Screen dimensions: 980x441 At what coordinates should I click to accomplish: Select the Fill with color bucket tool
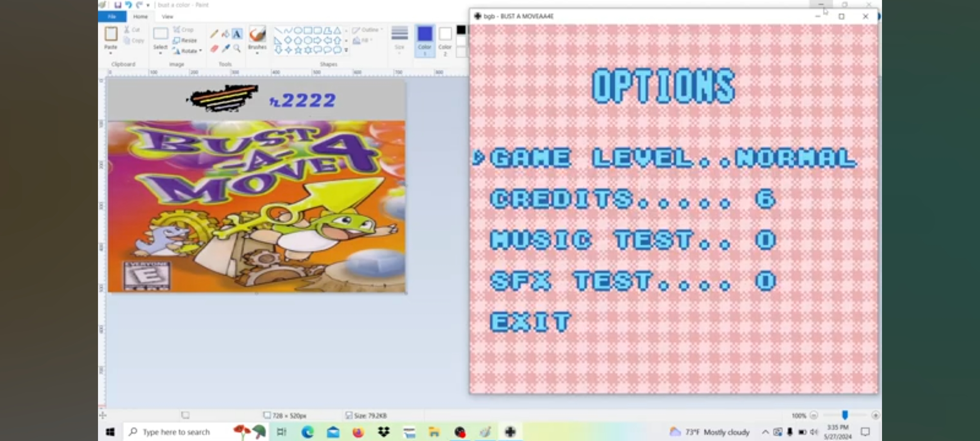pos(225,34)
